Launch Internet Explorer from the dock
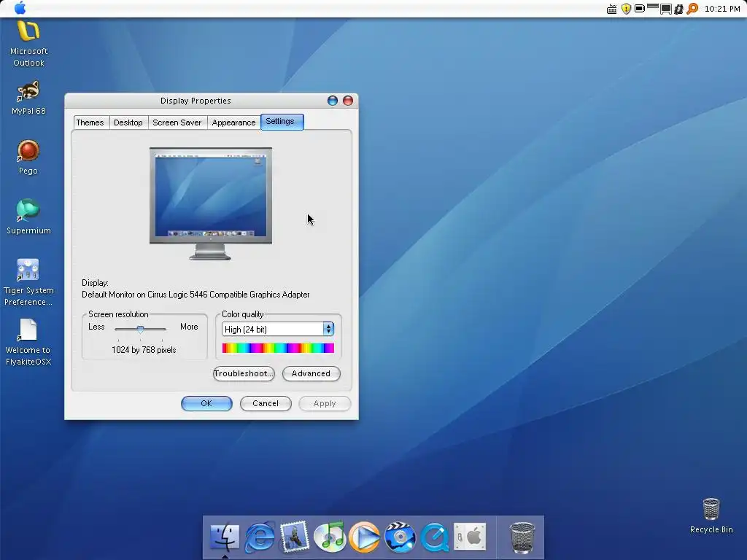 [x=260, y=537]
